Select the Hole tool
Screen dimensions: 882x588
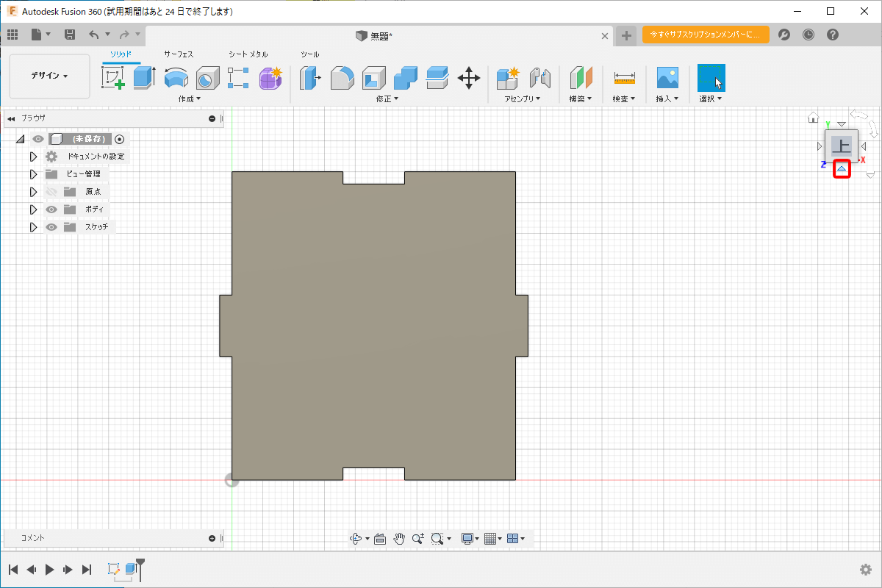(207, 77)
